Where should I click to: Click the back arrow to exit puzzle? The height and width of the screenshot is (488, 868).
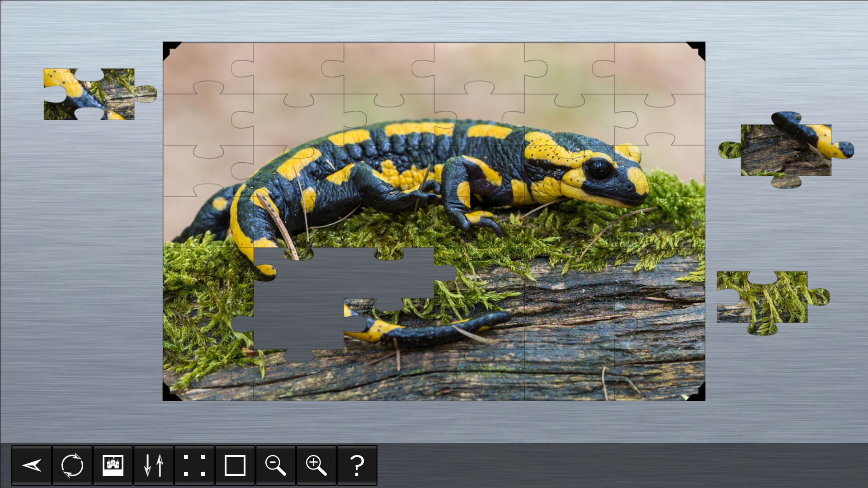32,465
